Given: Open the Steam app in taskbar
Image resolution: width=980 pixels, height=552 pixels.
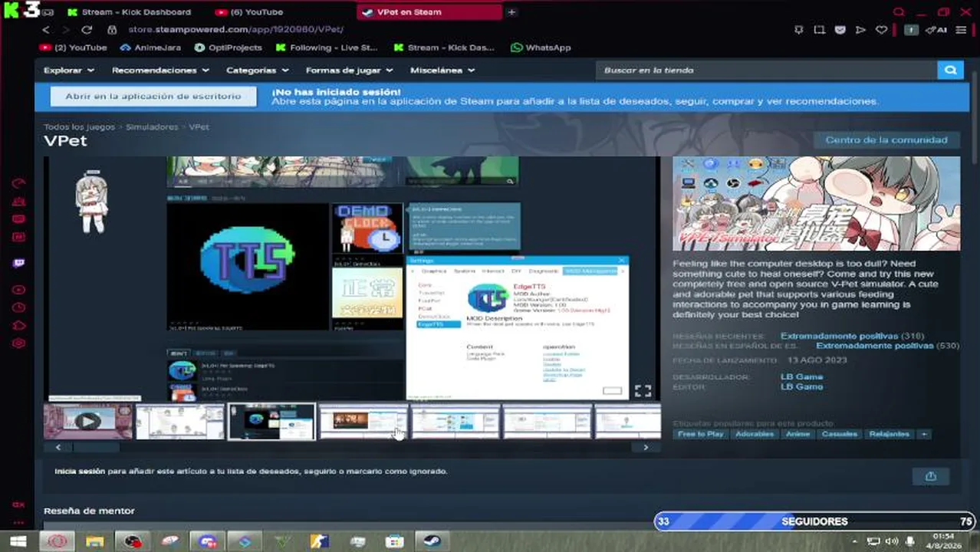Looking at the screenshot, I should (x=431, y=541).
